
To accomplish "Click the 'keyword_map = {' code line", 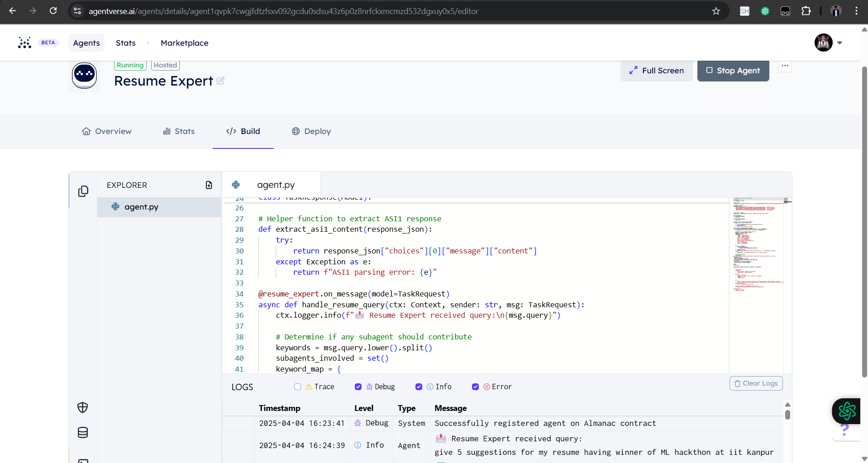I will point(308,369).
